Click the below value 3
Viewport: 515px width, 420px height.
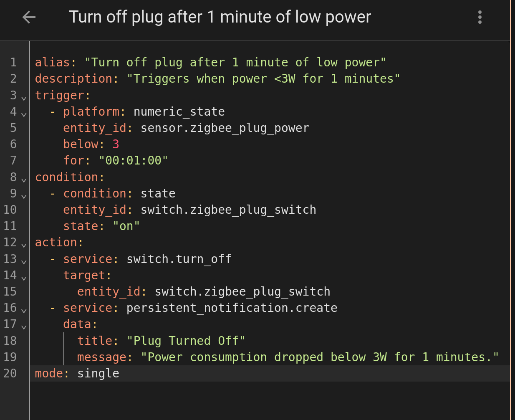pyautogui.click(x=116, y=144)
